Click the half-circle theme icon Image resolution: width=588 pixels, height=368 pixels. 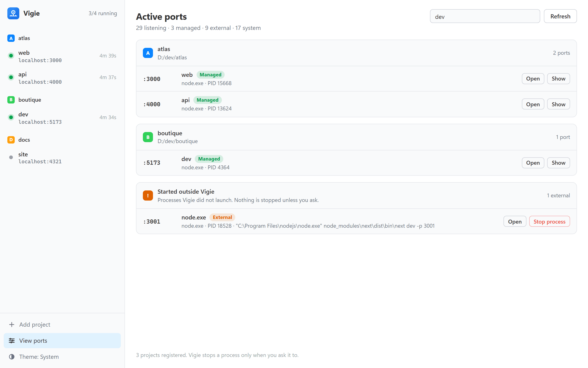[x=12, y=356]
